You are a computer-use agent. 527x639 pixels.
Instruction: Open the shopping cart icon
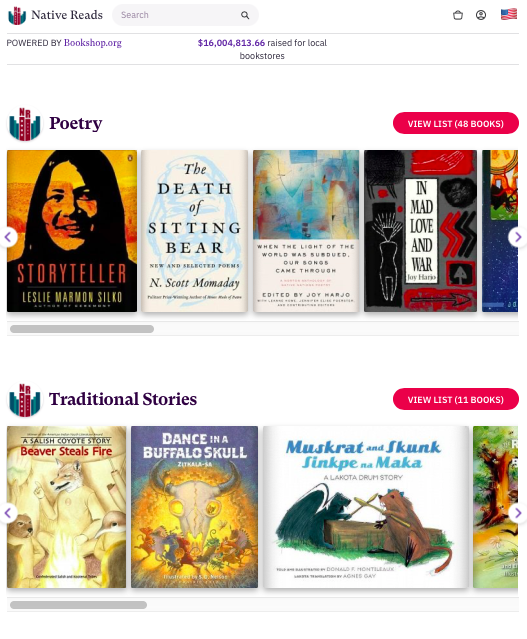pos(458,15)
